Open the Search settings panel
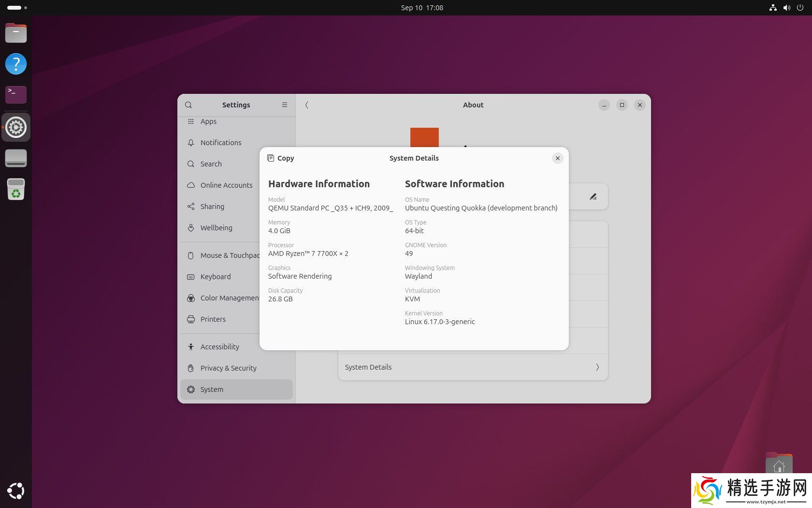 [211, 164]
